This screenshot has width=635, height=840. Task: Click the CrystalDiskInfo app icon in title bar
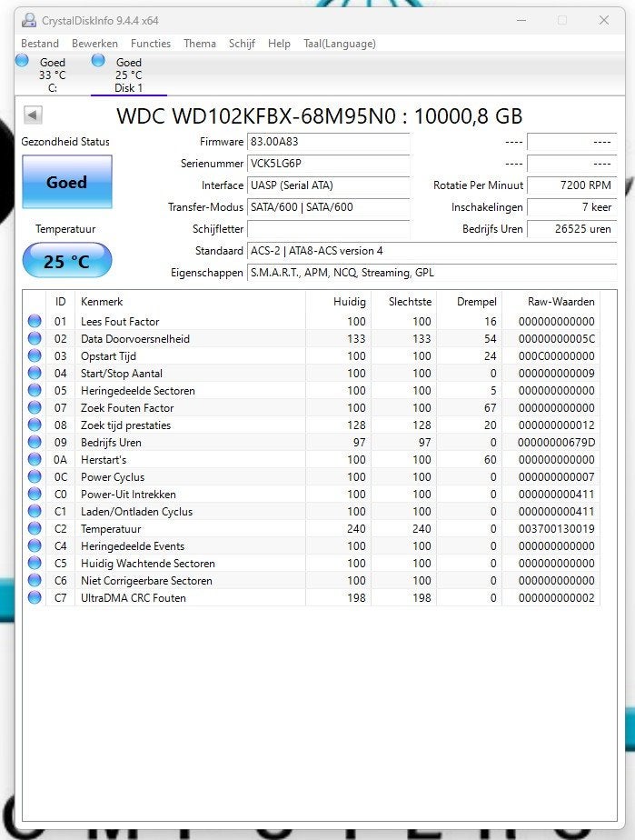(x=29, y=20)
